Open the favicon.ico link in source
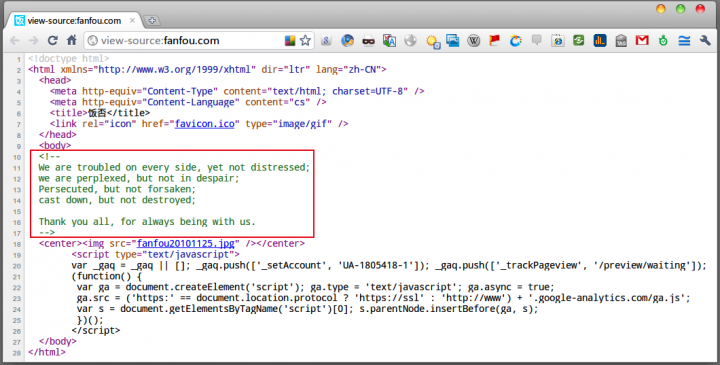Screen dimensions: 720x365 coord(205,124)
